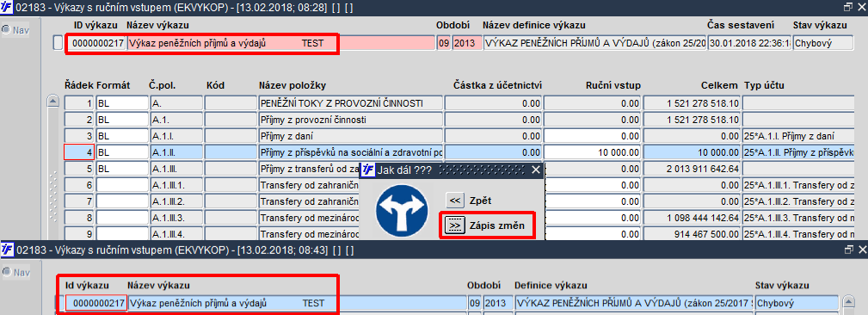The width and height of the screenshot is (868, 315).
Task: Click Č.pol. cell A.1.II.
Action: (x=176, y=151)
